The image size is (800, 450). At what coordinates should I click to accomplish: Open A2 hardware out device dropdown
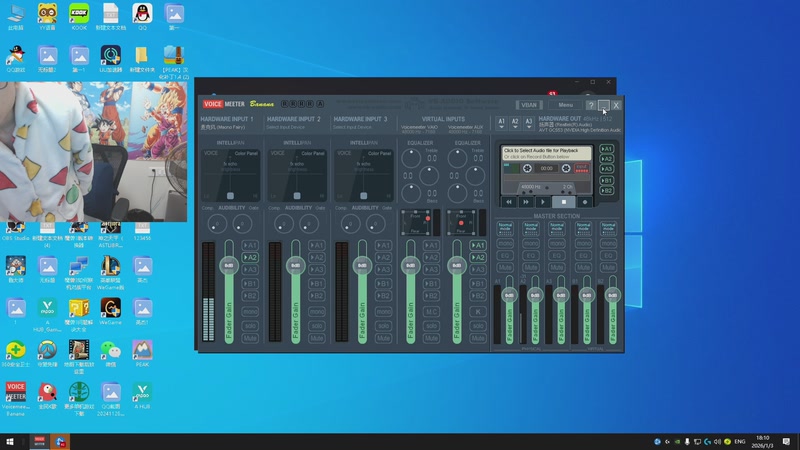pyautogui.click(x=515, y=123)
